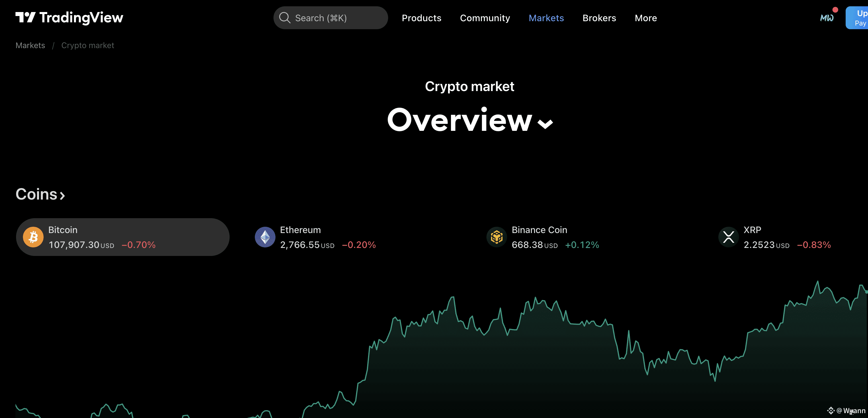Open the Community menu
This screenshot has height=418, width=868.
pyautogui.click(x=485, y=18)
